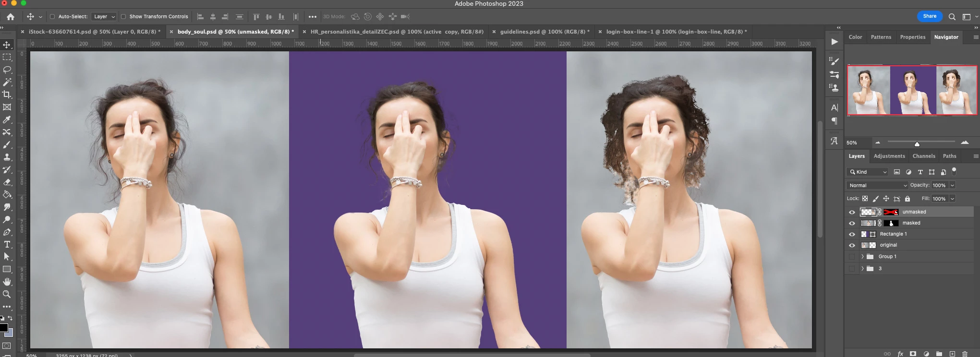Hide the unmasked layer
Image resolution: width=980 pixels, height=357 pixels.
852,212
